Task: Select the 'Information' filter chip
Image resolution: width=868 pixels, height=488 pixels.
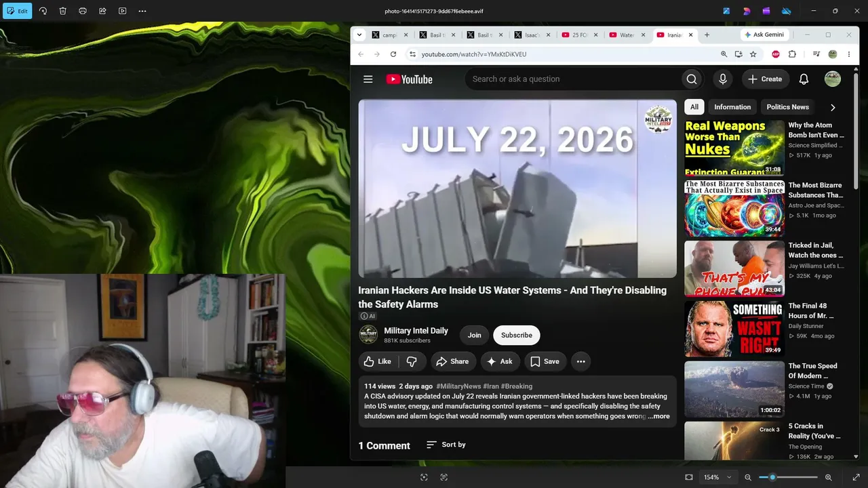Action: (732, 107)
